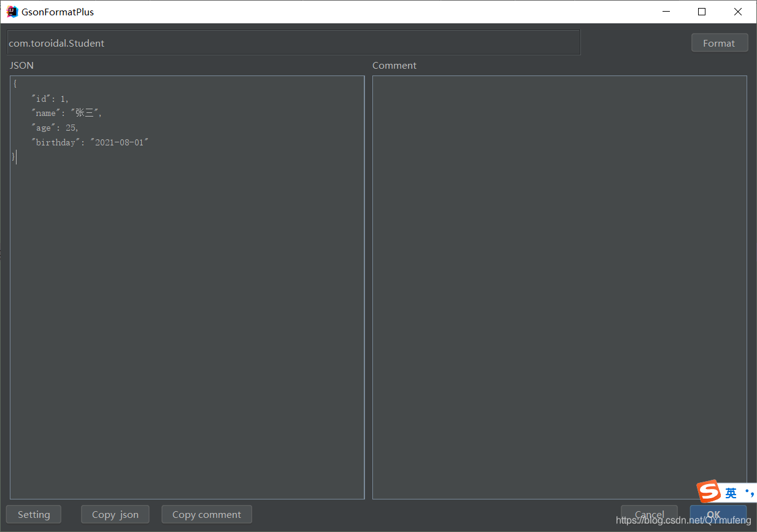Click the Comment panel label

click(x=394, y=65)
